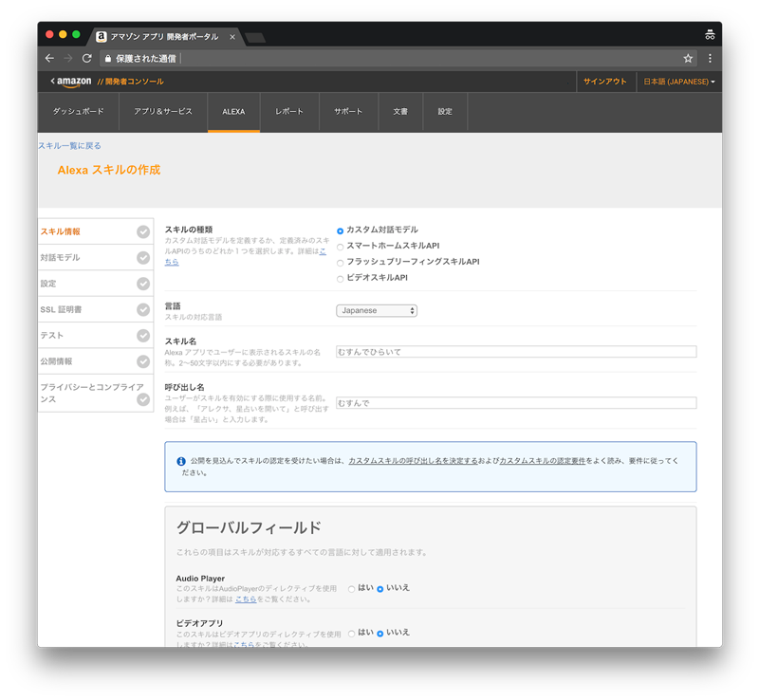Click the profile icon at the browser top right
The height and width of the screenshot is (700, 759).
pos(710,34)
